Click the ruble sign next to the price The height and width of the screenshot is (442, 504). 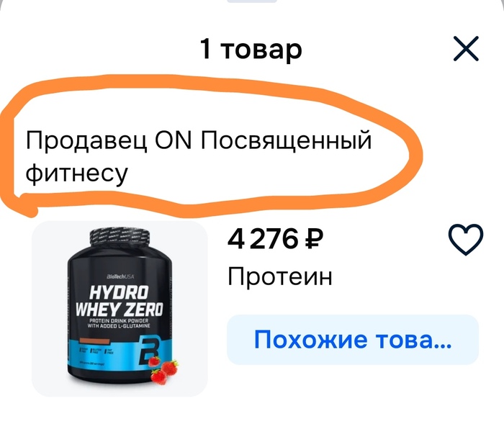(x=314, y=239)
